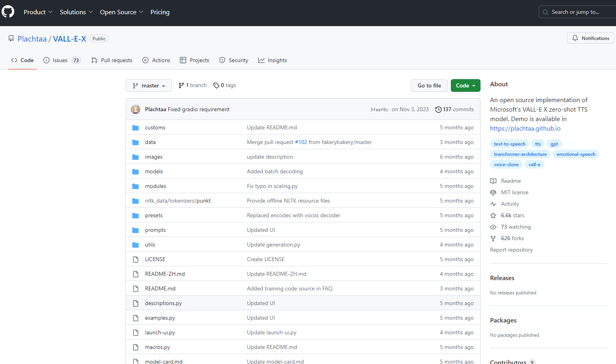
Task: Switch to the Insights tab
Action: [x=273, y=60]
